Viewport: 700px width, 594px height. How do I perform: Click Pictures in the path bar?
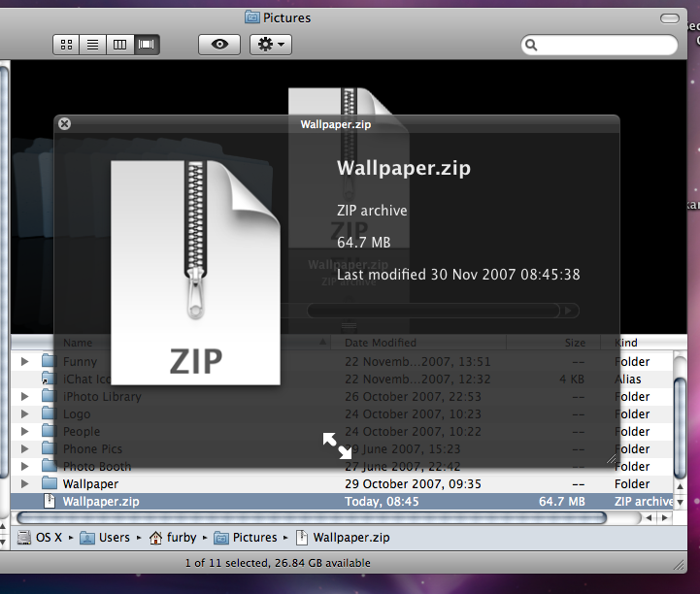click(x=246, y=538)
